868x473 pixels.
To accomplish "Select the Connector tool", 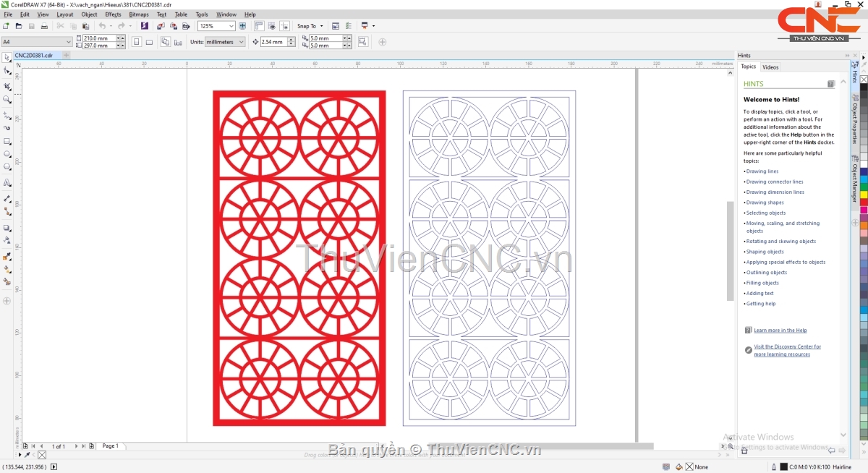I will [x=7, y=212].
